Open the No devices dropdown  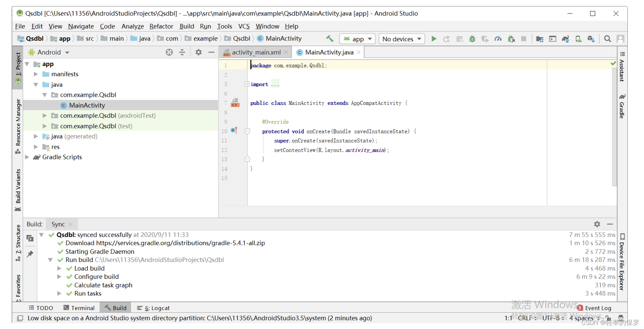click(x=402, y=39)
